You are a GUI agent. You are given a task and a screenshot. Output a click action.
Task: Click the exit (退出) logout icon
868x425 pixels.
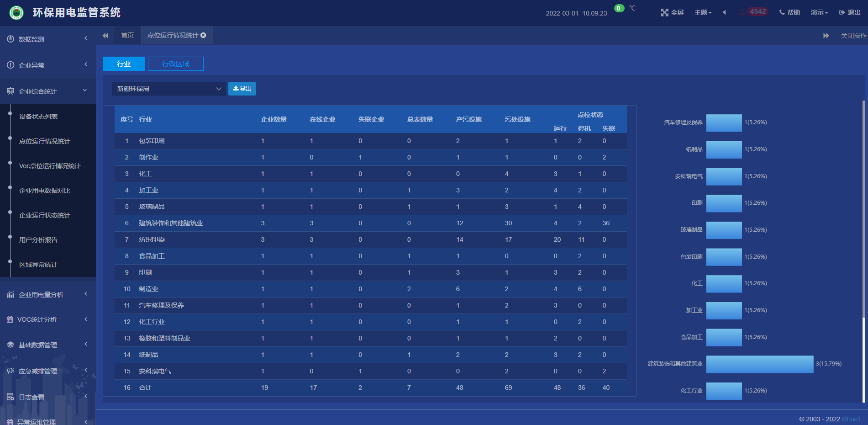pos(842,12)
